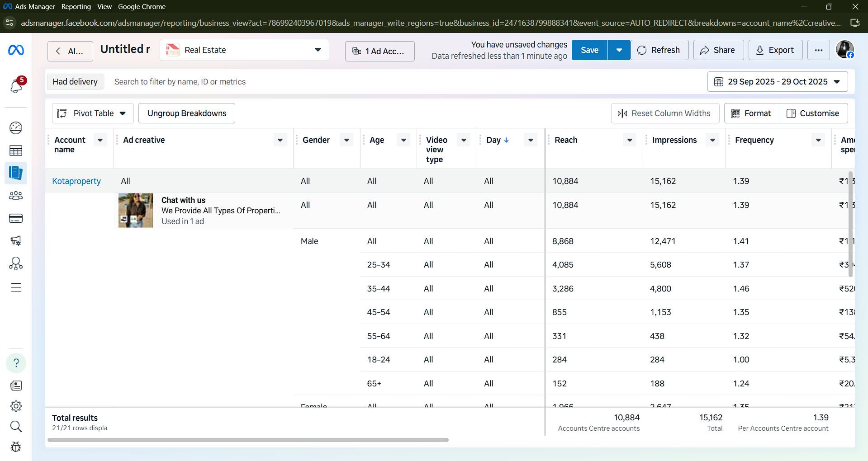Click the Ungroup Breakdowns button
The width and height of the screenshot is (868, 461).
[x=187, y=113]
